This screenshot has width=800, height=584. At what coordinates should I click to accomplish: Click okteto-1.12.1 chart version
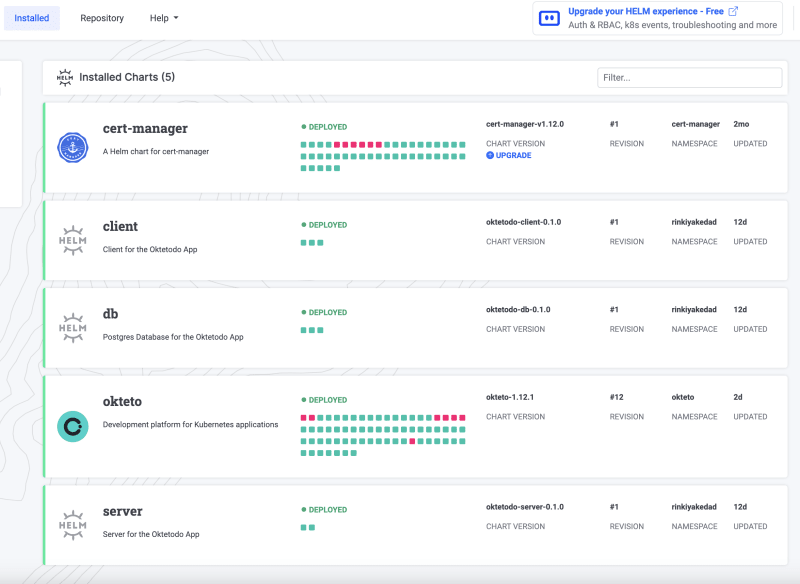tap(510, 397)
